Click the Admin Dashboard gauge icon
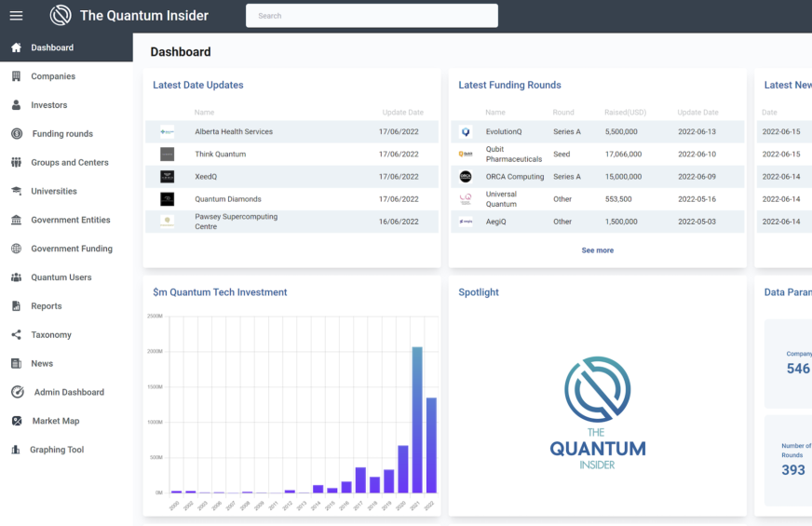The height and width of the screenshot is (526, 812). click(x=16, y=393)
